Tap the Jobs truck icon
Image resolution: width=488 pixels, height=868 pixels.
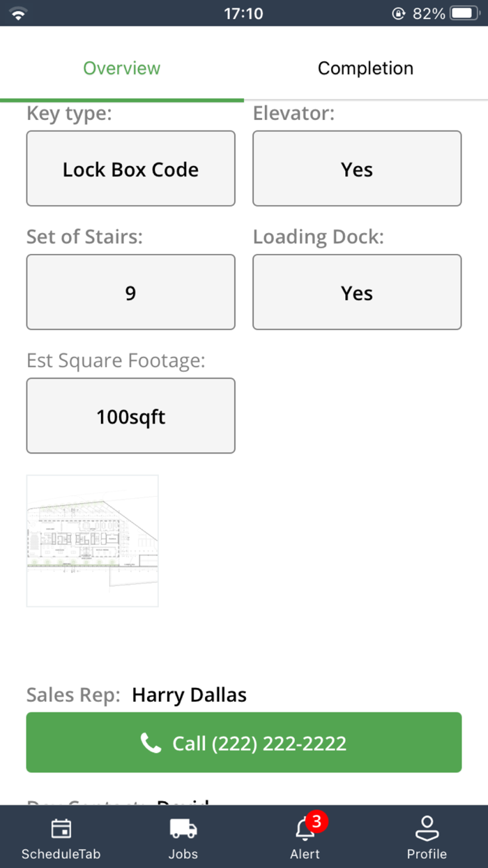(x=183, y=830)
